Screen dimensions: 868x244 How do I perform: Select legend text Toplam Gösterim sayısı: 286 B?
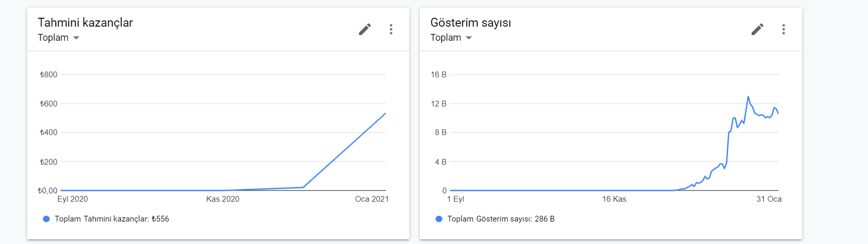501,219
